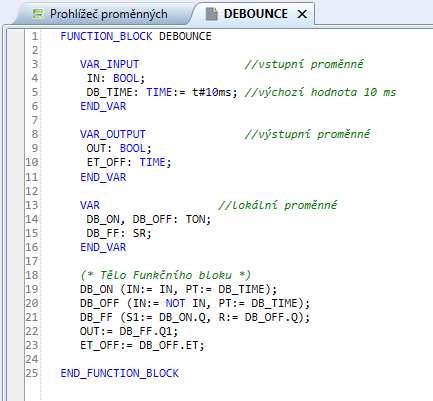Click the ET_OFF: TIME declaration
433x401 pixels.
(x=129, y=162)
